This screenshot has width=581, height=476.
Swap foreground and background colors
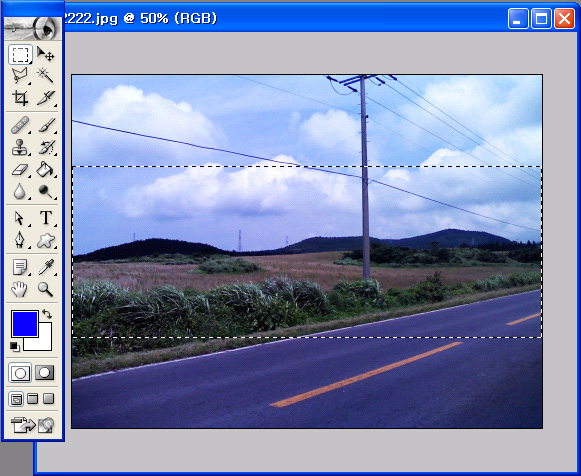47,314
